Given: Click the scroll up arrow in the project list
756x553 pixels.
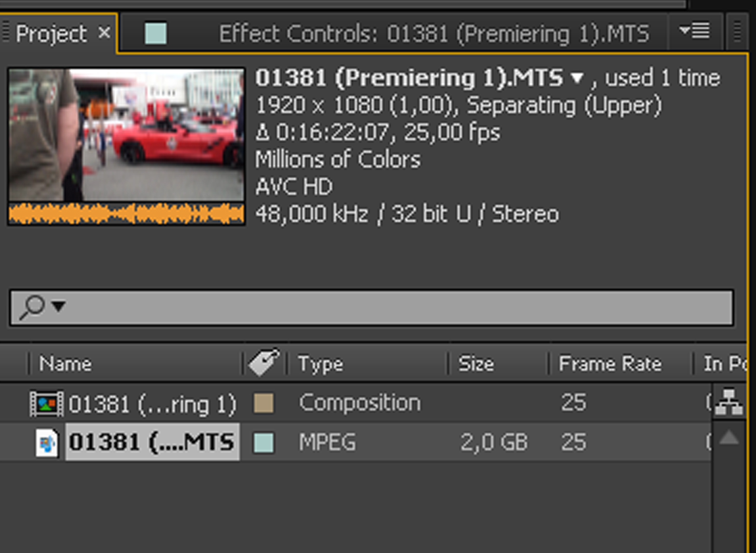Looking at the screenshot, I should 729,438.
